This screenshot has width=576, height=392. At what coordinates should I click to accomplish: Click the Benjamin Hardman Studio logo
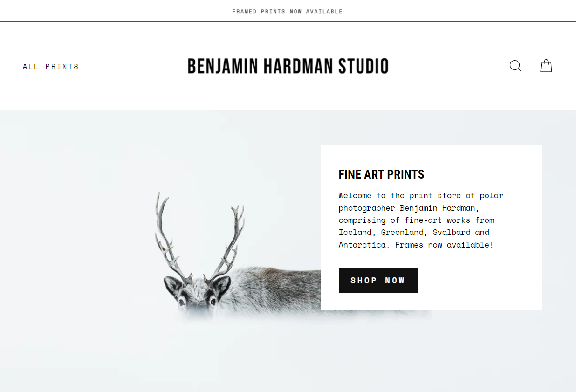(x=288, y=66)
